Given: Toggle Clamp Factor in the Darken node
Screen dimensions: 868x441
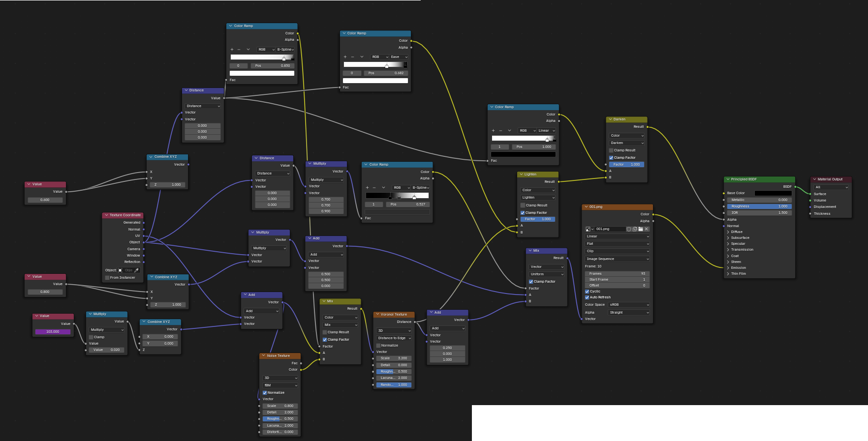Looking at the screenshot, I should point(611,158).
